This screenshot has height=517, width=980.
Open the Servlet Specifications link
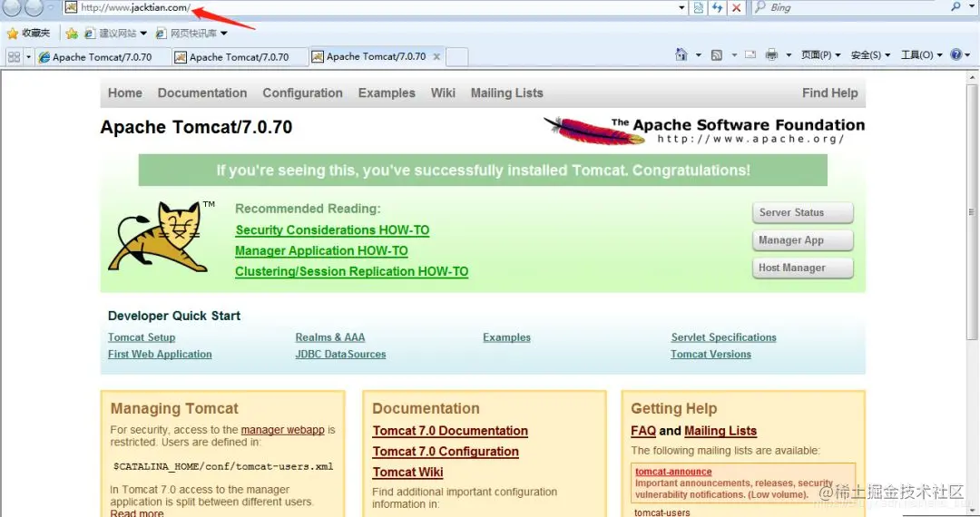pos(724,337)
